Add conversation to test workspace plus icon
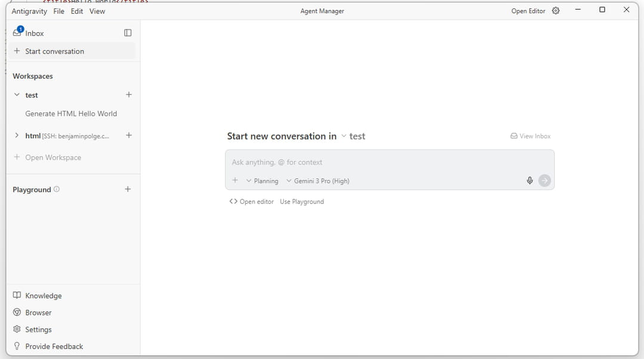The width and height of the screenshot is (644, 359). (129, 95)
